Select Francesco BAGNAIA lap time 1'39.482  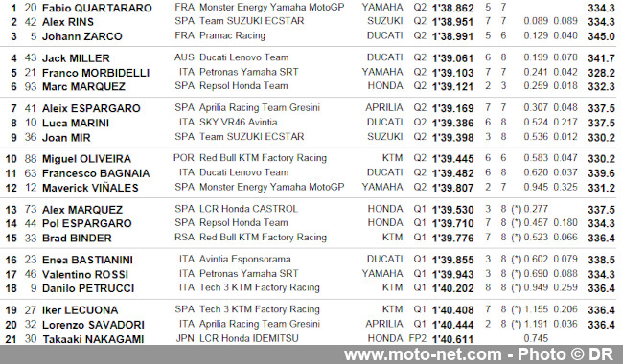point(453,173)
